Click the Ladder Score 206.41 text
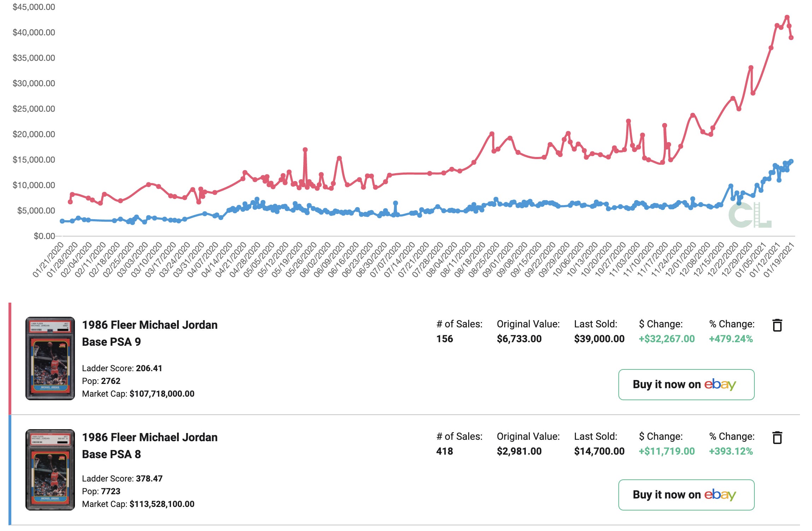This screenshot has width=812, height=531. coord(122,368)
